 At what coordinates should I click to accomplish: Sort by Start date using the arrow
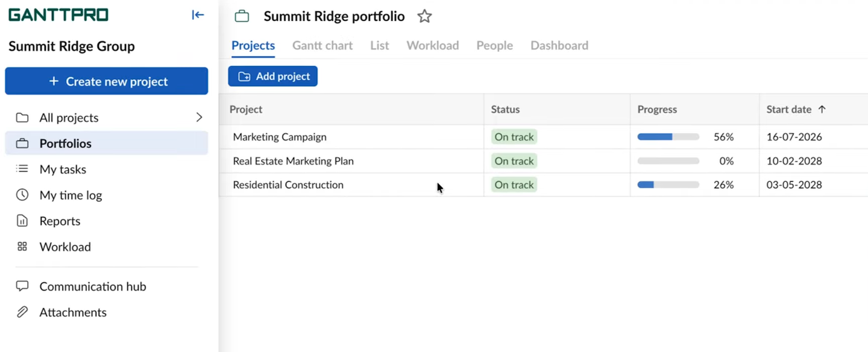pos(822,109)
